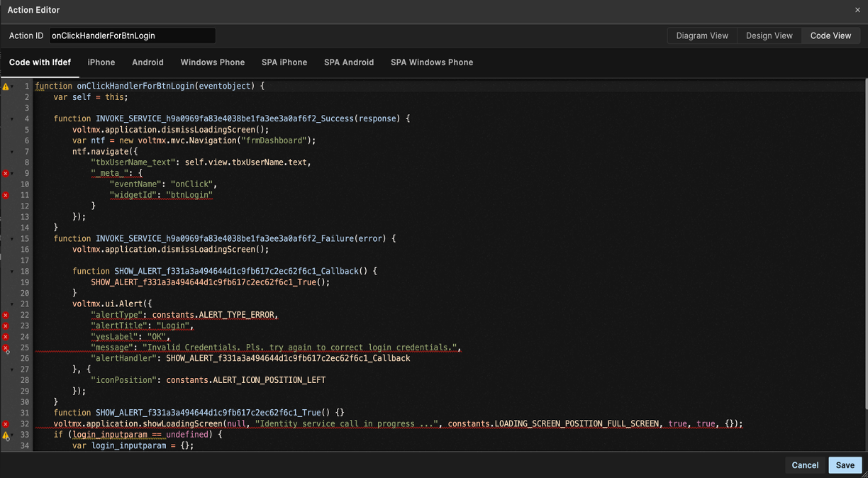The height and width of the screenshot is (478, 868).
Task: Collapse the code block at line 4
Action: point(12,119)
